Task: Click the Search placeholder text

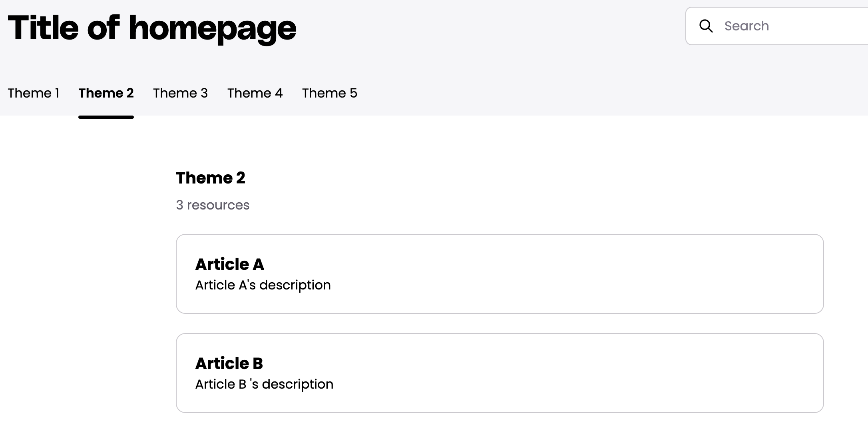Action: point(747,26)
